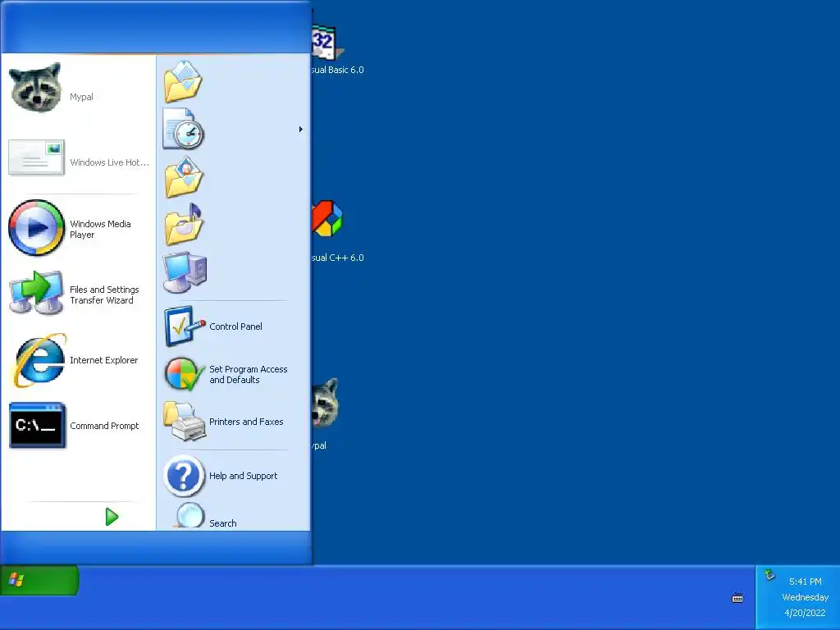This screenshot has height=630, width=840.
Task: Open My Music folder icon
Action: pos(184,224)
